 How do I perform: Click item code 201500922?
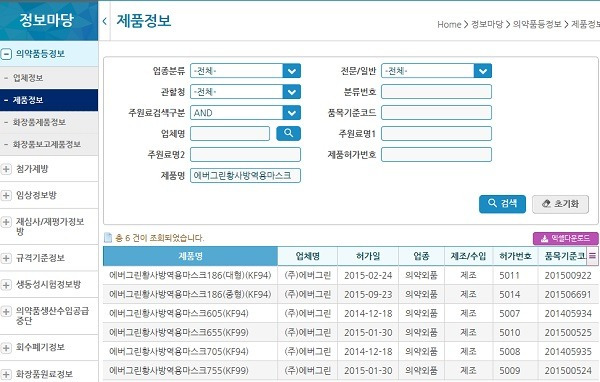[x=568, y=276]
